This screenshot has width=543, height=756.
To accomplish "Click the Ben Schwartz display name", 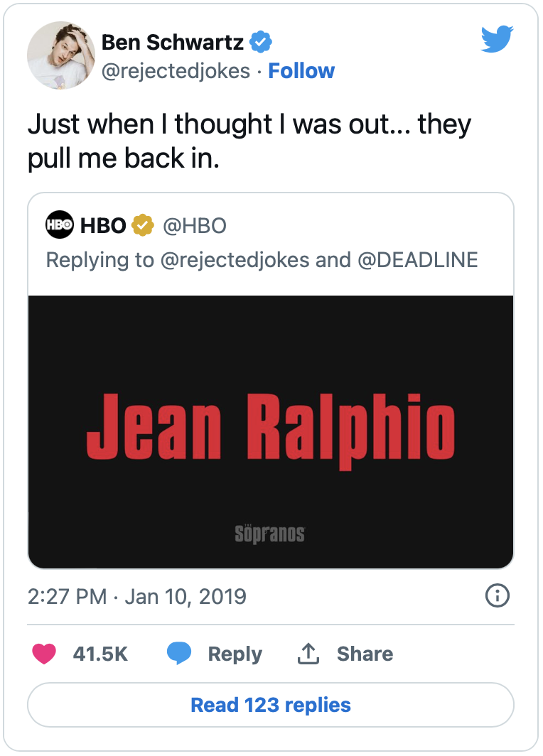I will click(172, 43).
